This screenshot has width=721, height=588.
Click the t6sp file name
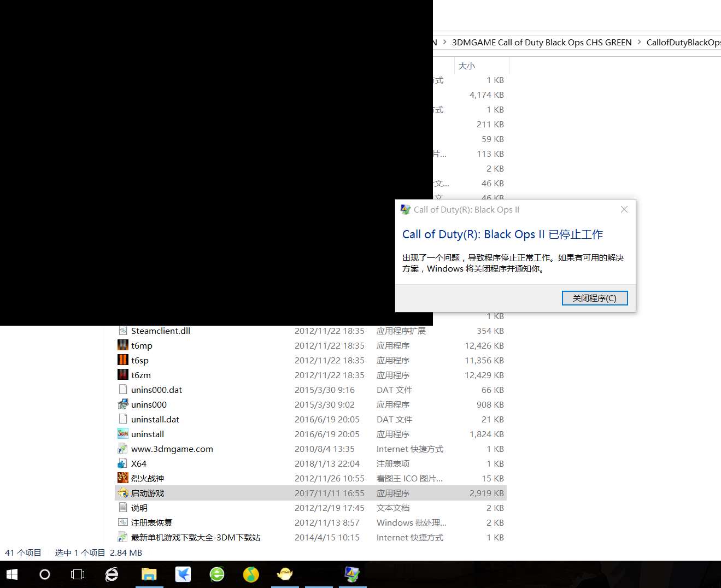(x=140, y=360)
